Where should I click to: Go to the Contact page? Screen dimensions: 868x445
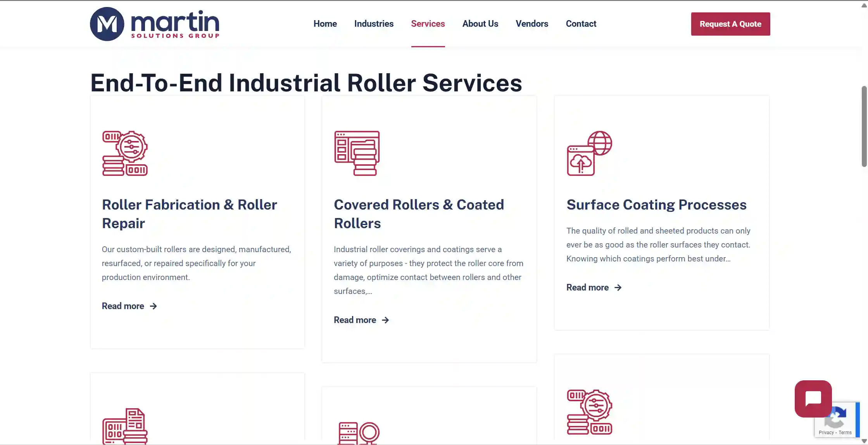[x=581, y=24]
